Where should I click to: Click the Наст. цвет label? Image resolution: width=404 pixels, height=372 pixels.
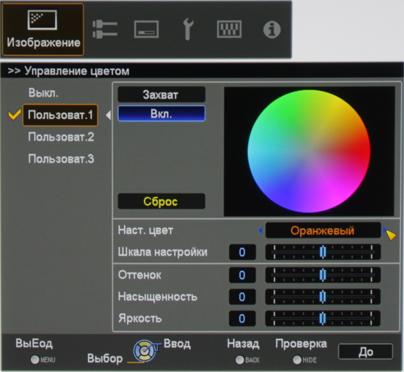(x=145, y=230)
